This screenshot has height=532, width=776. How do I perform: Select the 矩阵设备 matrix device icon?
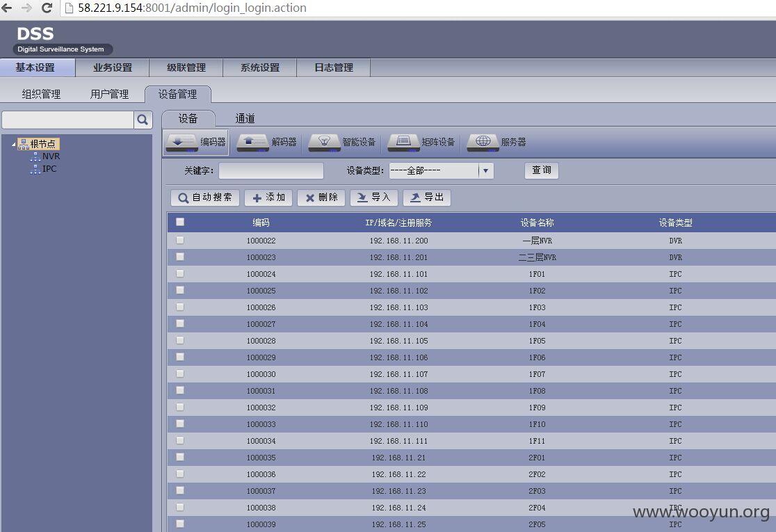(403, 142)
